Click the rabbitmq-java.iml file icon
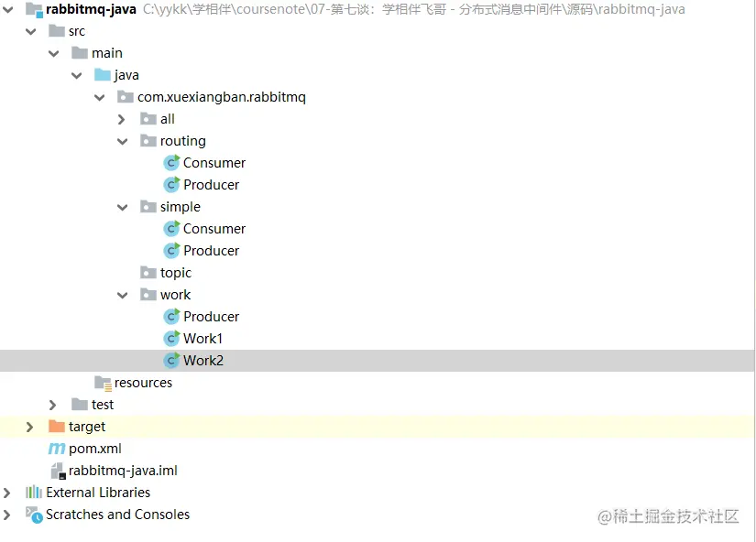 click(58, 471)
